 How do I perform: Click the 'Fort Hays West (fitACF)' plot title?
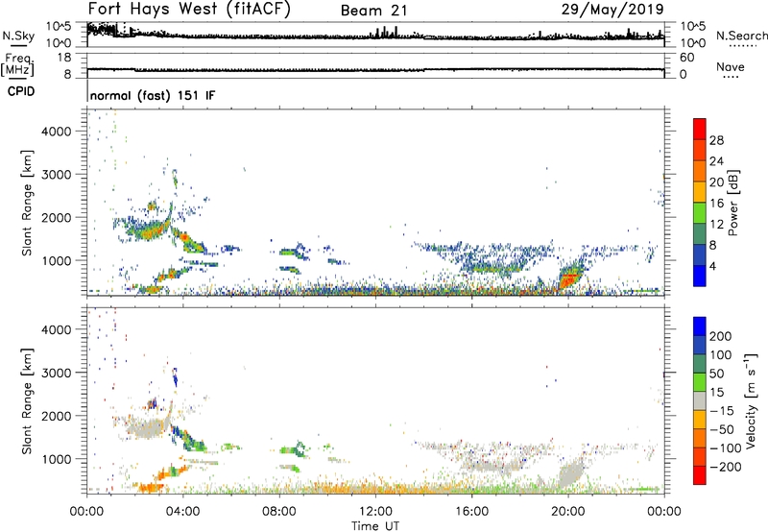tap(189, 9)
